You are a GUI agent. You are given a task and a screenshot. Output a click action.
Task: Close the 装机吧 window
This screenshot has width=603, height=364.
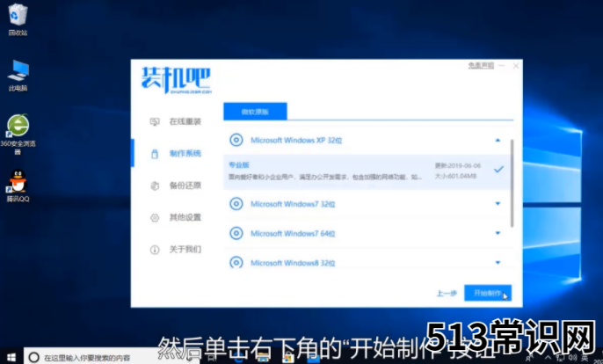[516, 66]
